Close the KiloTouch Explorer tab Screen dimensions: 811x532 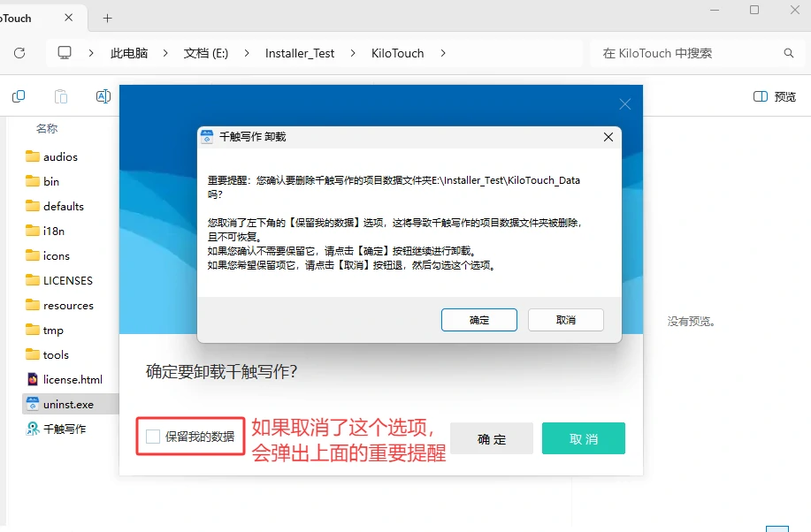point(68,18)
